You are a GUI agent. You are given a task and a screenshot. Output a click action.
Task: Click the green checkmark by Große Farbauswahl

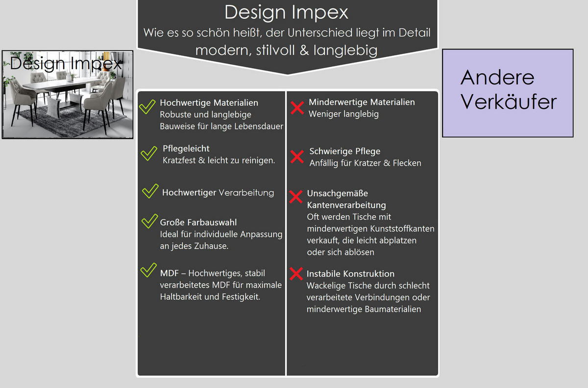click(149, 221)
